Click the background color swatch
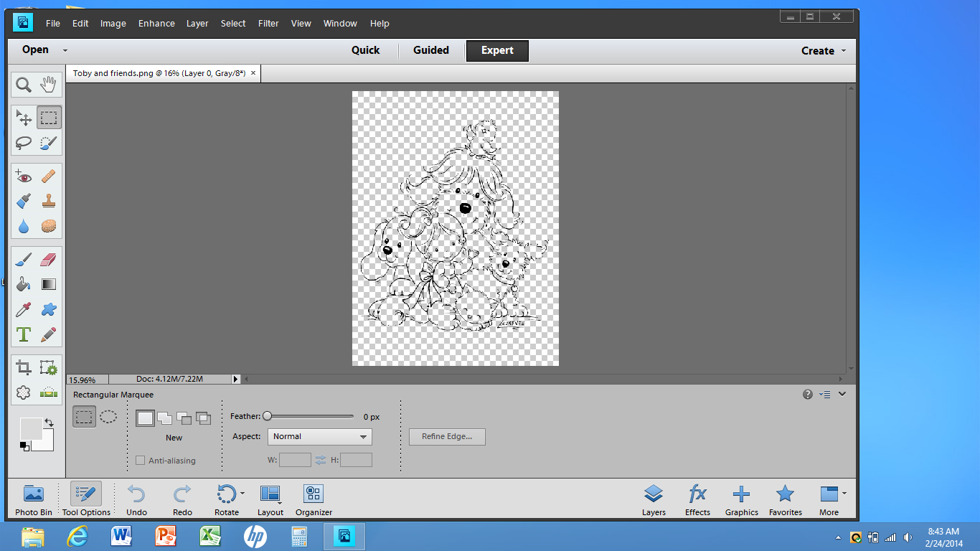 [x=47, y=443]
